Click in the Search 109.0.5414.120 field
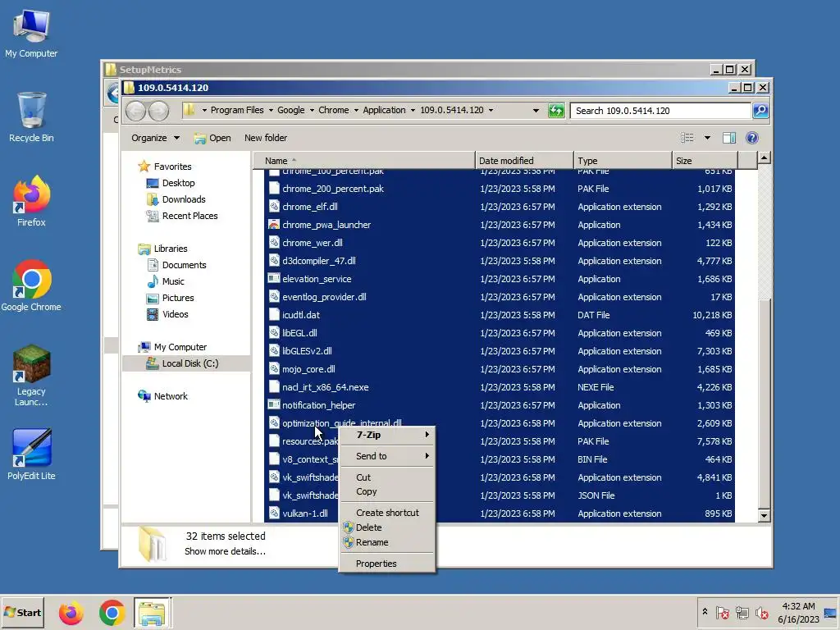Screen dimensions: 840x630 click(x=660, y=111)
